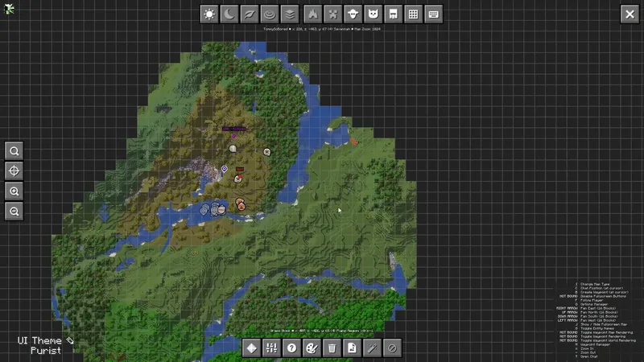Image resolution: width=644 pixels, height=362 pixels.
Task: Open the waypoint manager (diamond icon)
Action: (x=251, y=348)
